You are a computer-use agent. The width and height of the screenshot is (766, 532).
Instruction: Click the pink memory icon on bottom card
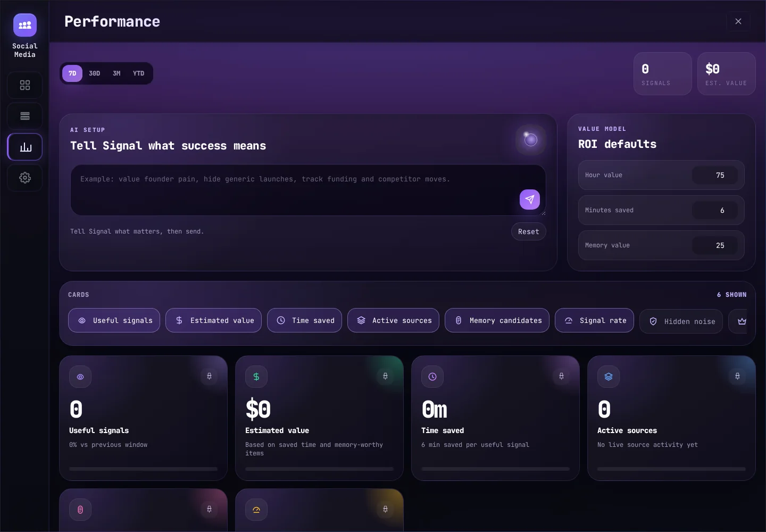coord(80,510)
